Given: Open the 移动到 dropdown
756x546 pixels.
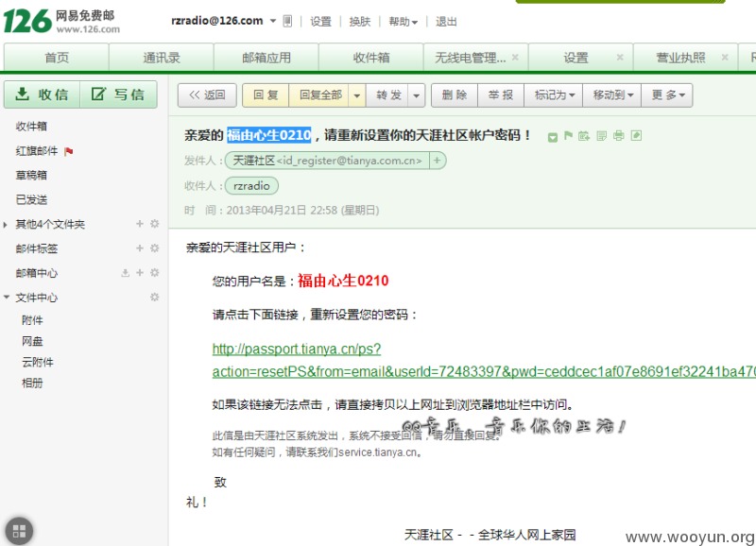Looking at the screenshot, I should click(x=612, y=95).
